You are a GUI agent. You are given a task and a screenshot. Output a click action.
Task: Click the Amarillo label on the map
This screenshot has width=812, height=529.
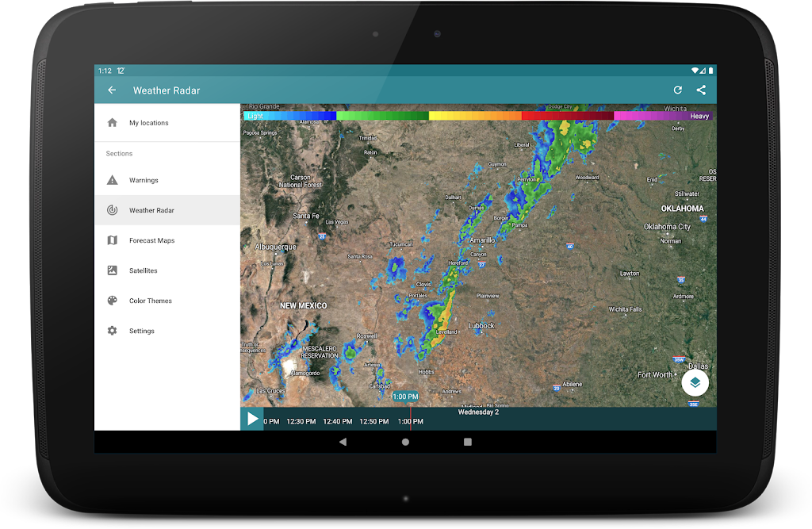[x=482, y=240]
